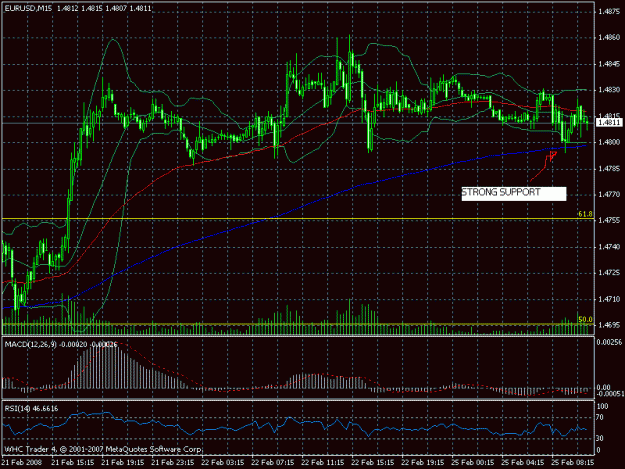The height and width of the screenshot is (469, 625).
Task: Click time axis label 22 Feb 15:15
Action: click(373, 462)
